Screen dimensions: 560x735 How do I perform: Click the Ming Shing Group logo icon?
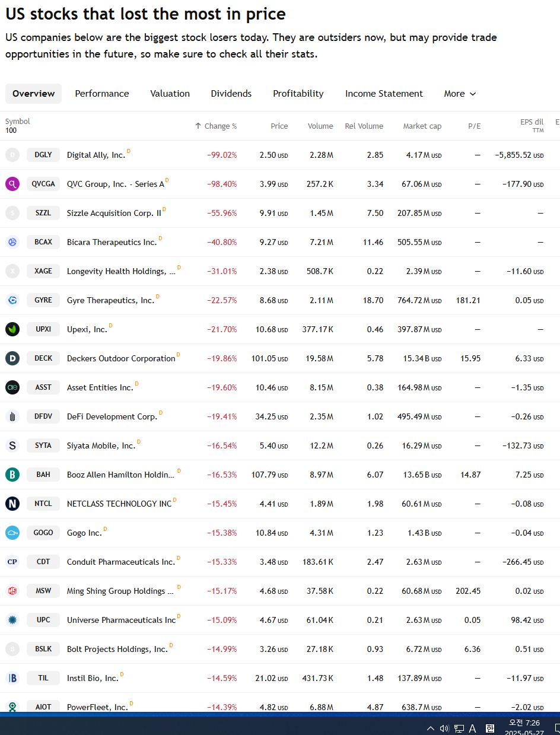12,591
